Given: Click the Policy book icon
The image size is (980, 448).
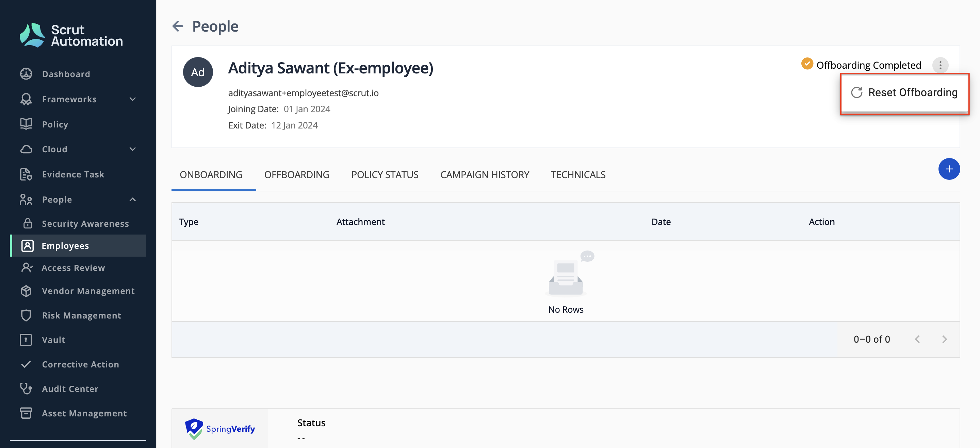Looking at the screenshot, I should click(x=26, y=124).
